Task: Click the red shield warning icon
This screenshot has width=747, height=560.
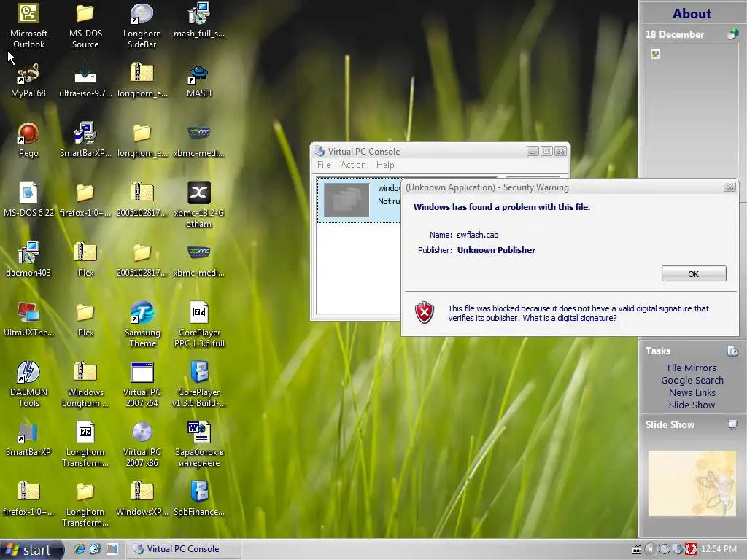Action: click(425, 312)
